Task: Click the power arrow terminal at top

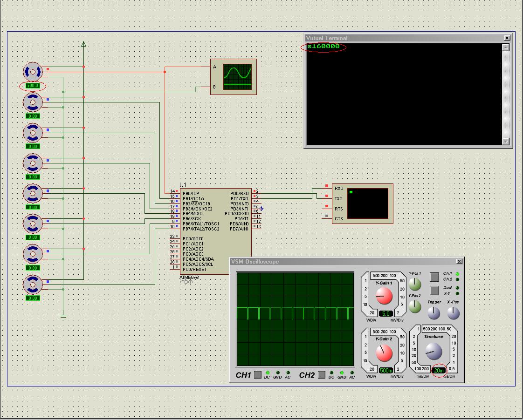Action: (x=84, y=44)
